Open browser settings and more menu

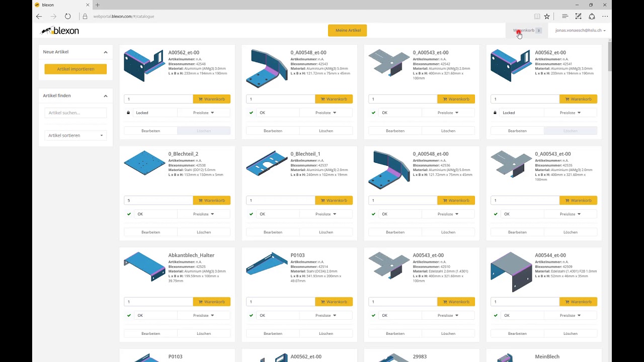point(605,16)
